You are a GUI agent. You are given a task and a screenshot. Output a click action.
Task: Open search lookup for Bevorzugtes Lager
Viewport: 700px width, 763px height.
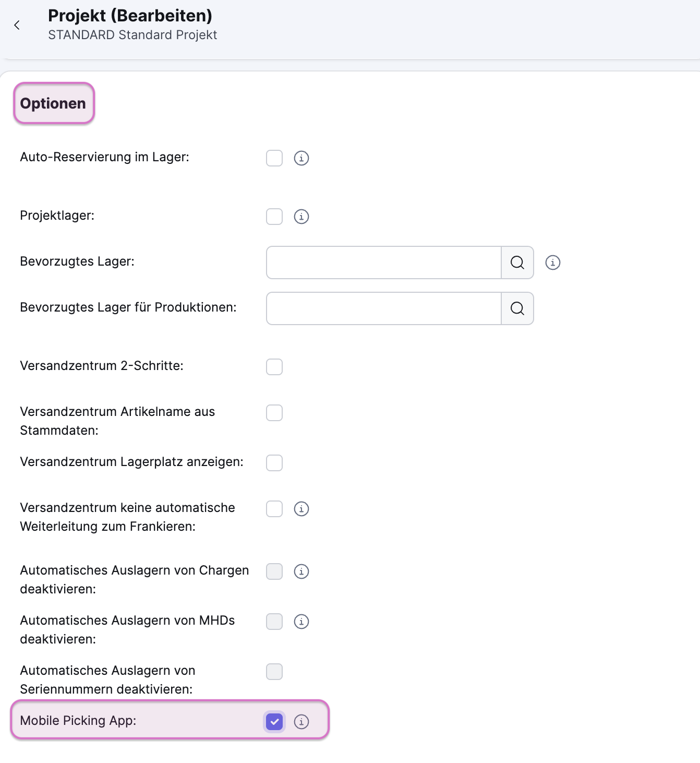[x=517, y=263]
